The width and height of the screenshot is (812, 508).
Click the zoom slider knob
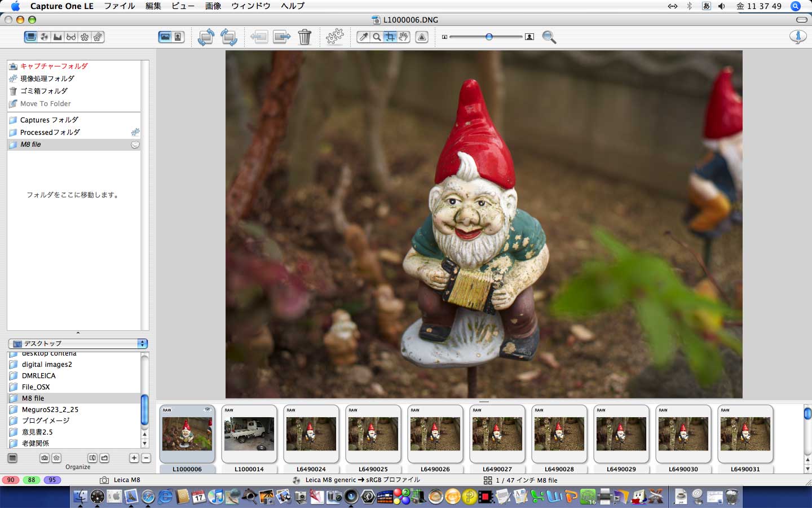tap(489, 37)
